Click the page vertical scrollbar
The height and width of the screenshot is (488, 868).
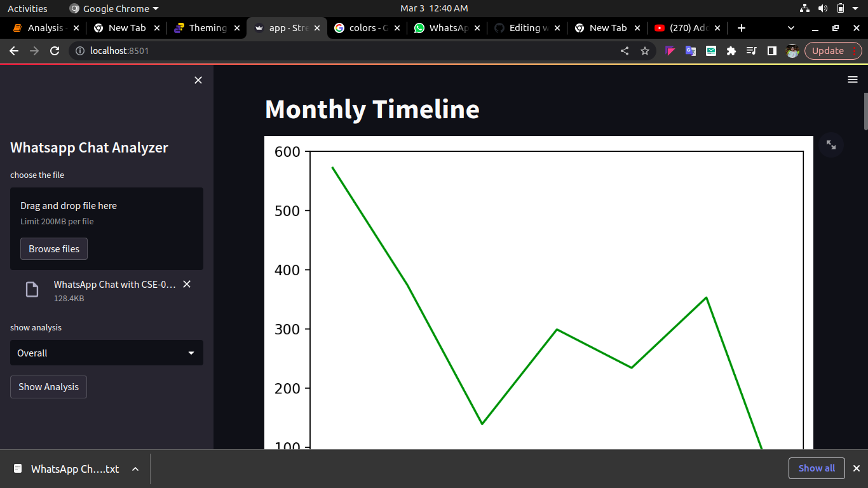tap(865, 112)
